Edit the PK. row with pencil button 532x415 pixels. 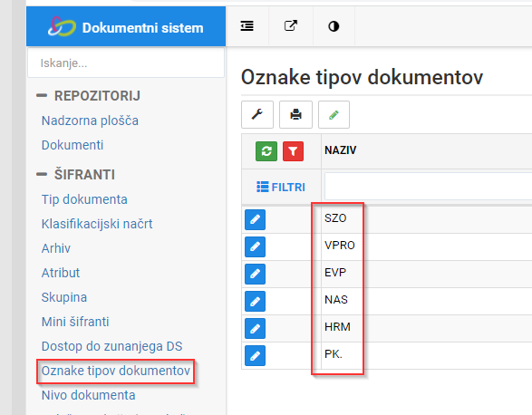(256, 355)
